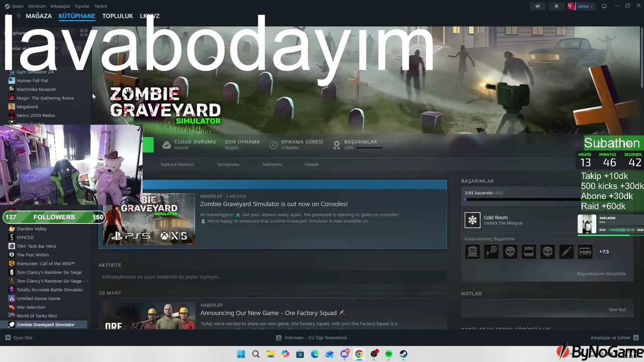Select Megabonk in the library list
This screenshot has width=644, height=362.
coord(27,107)
